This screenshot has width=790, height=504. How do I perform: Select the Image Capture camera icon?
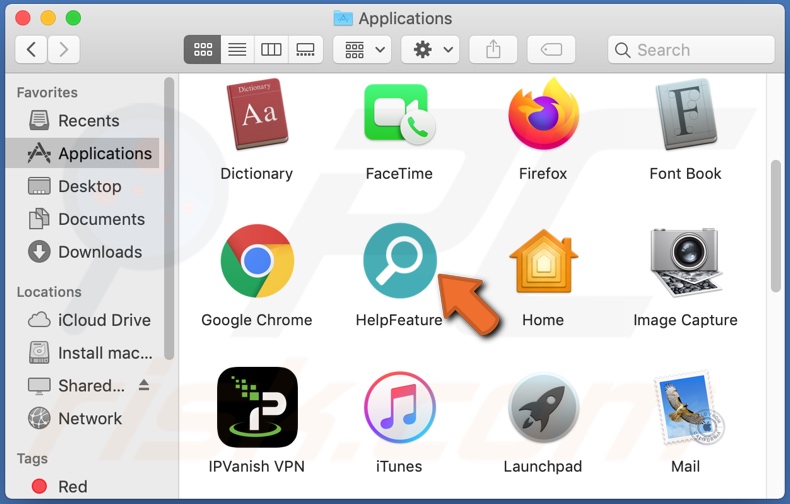coord(686,262)
